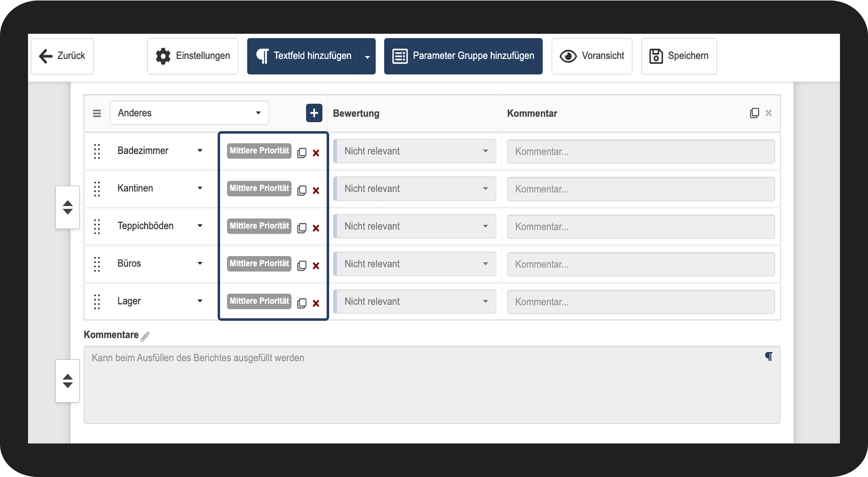This screenshot has width=868, height=477.
Task: Delete the Kantinen row with red X
Action: click(x=316, y=191)
